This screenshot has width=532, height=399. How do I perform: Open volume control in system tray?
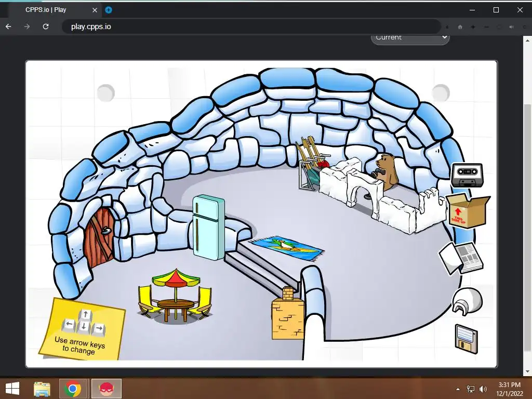483,389
